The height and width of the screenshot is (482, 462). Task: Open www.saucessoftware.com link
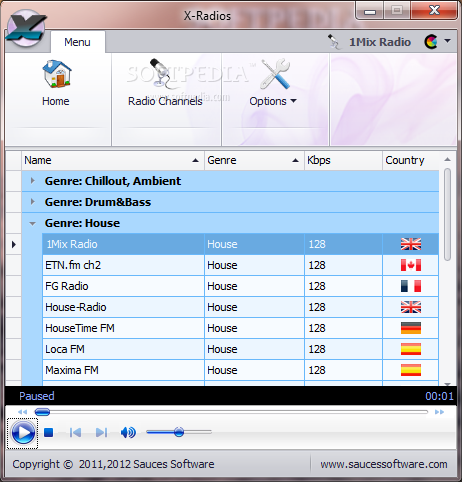coord(384,464)
